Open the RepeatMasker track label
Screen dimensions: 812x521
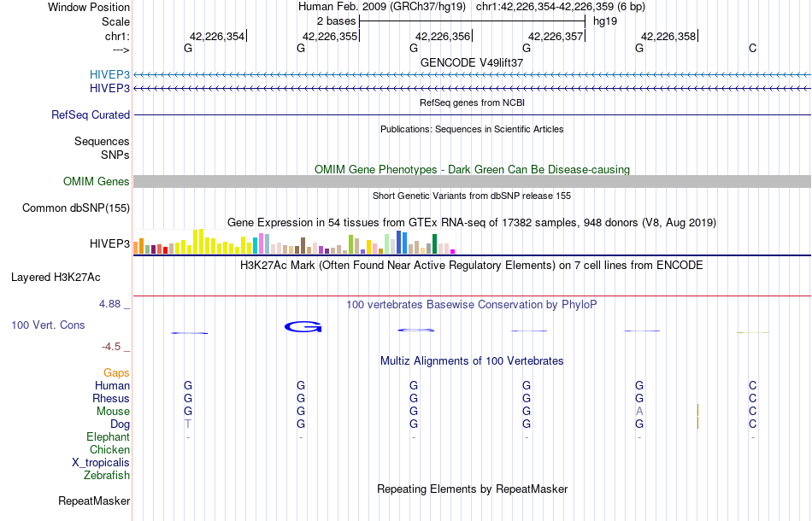pyautogui.click(x=94, y=501)
